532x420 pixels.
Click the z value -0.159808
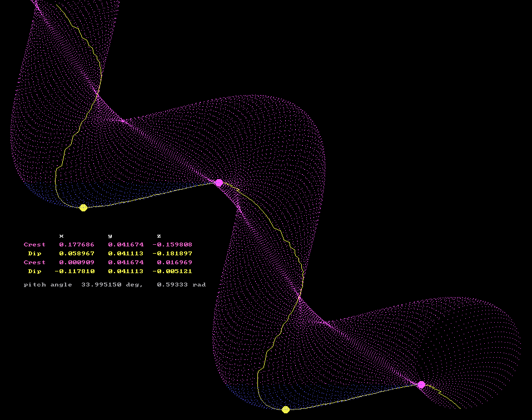tap(172, 245)
